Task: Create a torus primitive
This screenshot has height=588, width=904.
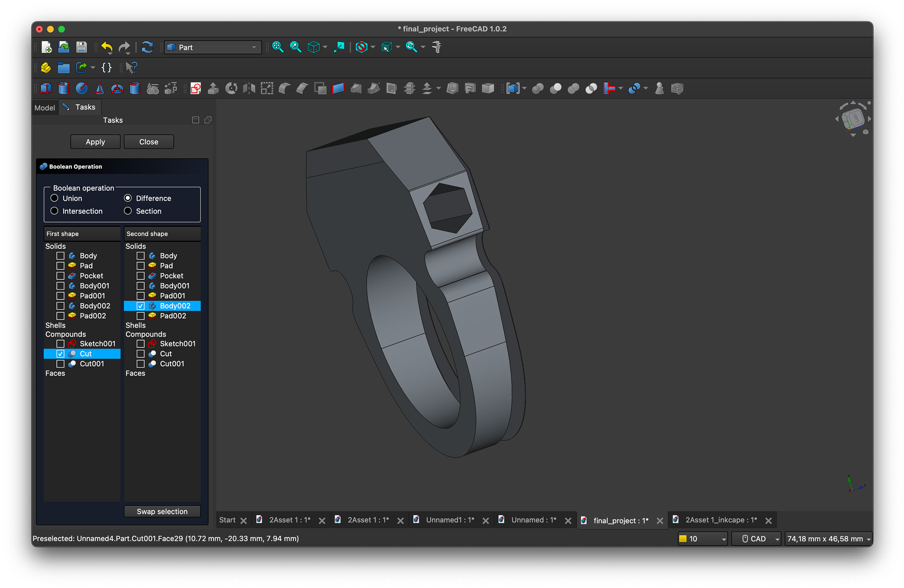Action: click(117, 89)
